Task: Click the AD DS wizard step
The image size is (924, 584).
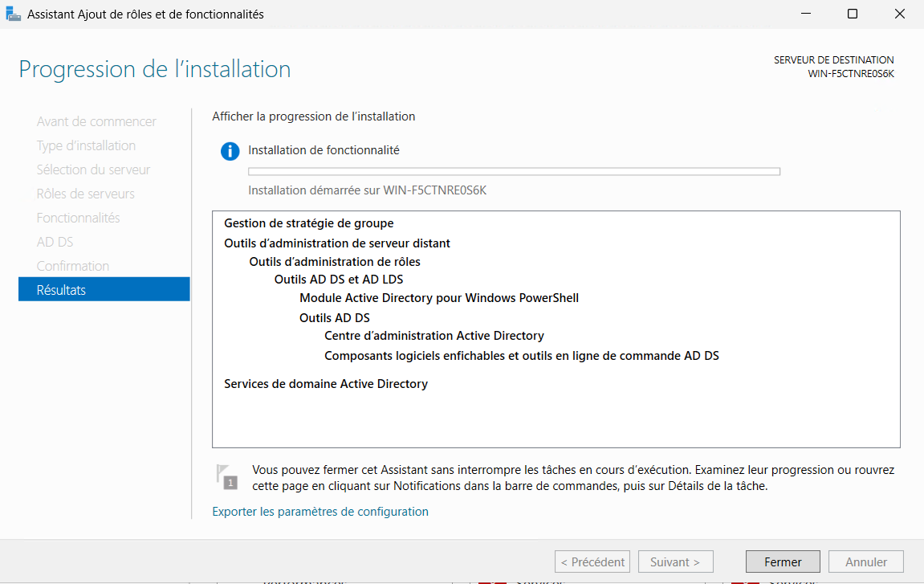Action: coord(55,242)
